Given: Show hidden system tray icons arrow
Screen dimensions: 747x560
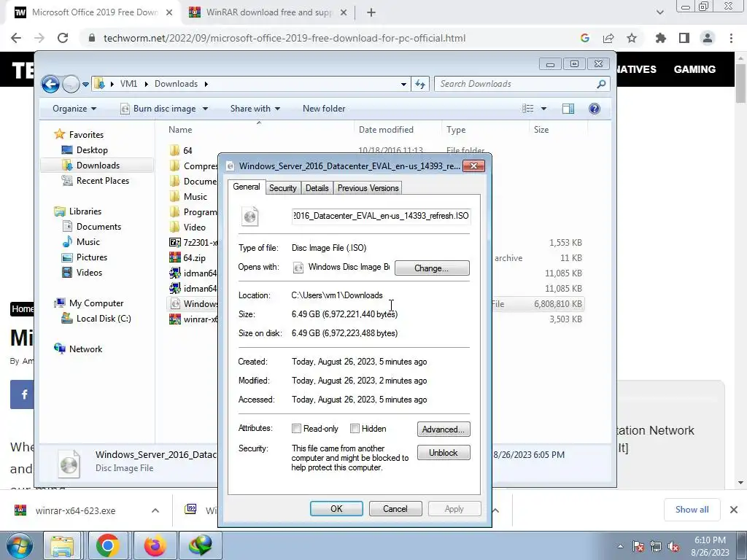Looking at the screenshot, I should tap(620, 547).
